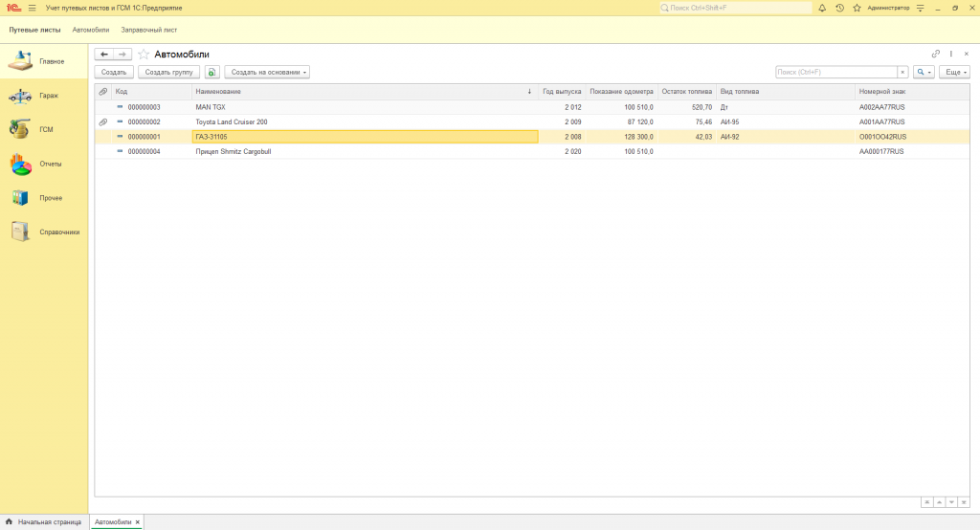Select the ГАЗ-31105 cell

[x=365, y=136]
